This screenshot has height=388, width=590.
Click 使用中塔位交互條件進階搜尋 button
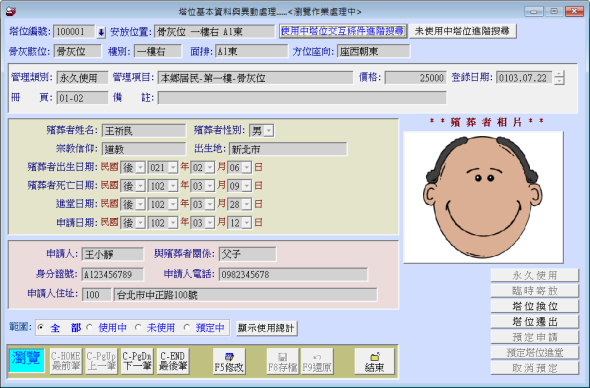pos(343,31)
